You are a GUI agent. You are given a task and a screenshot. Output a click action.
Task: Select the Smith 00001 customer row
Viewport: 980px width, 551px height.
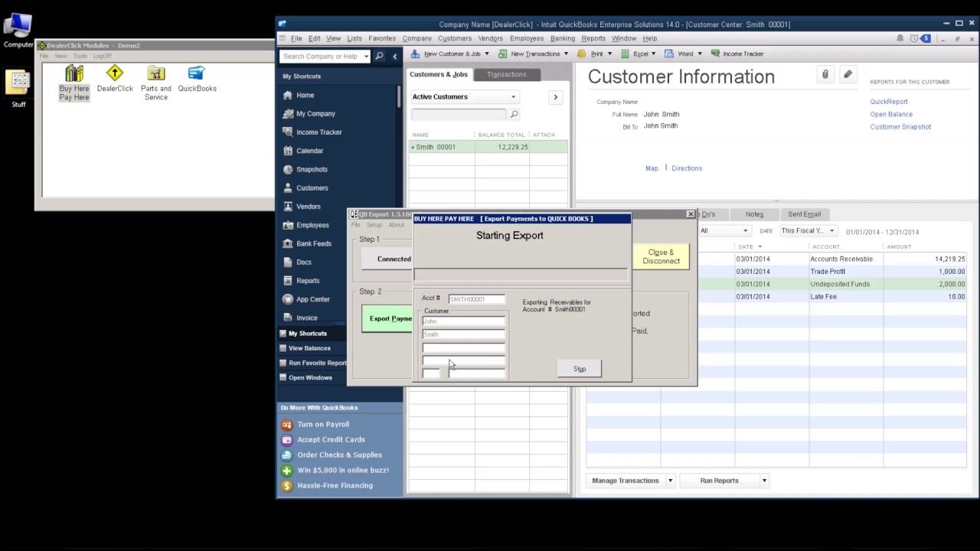tap(488, 147)
